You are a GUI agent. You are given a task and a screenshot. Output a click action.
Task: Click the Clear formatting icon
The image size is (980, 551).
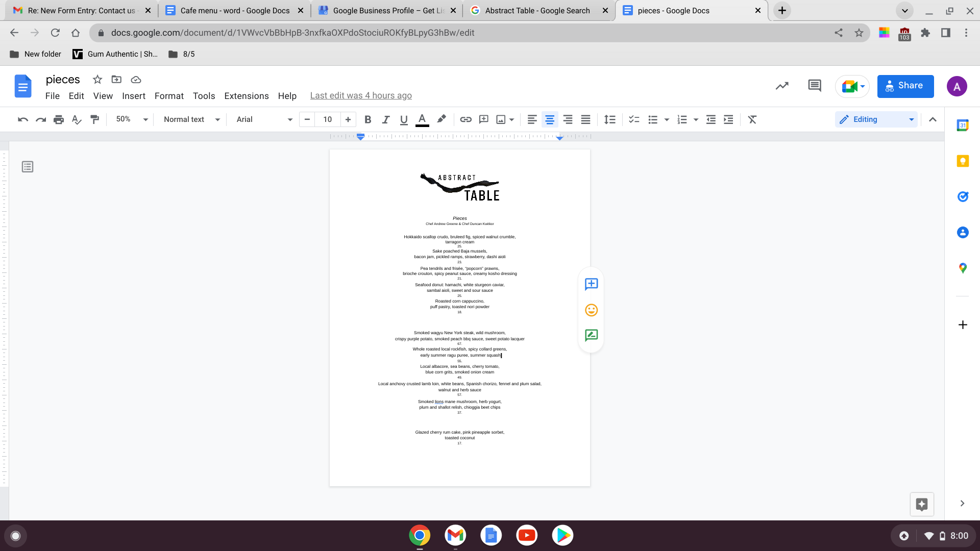[752, 119]
